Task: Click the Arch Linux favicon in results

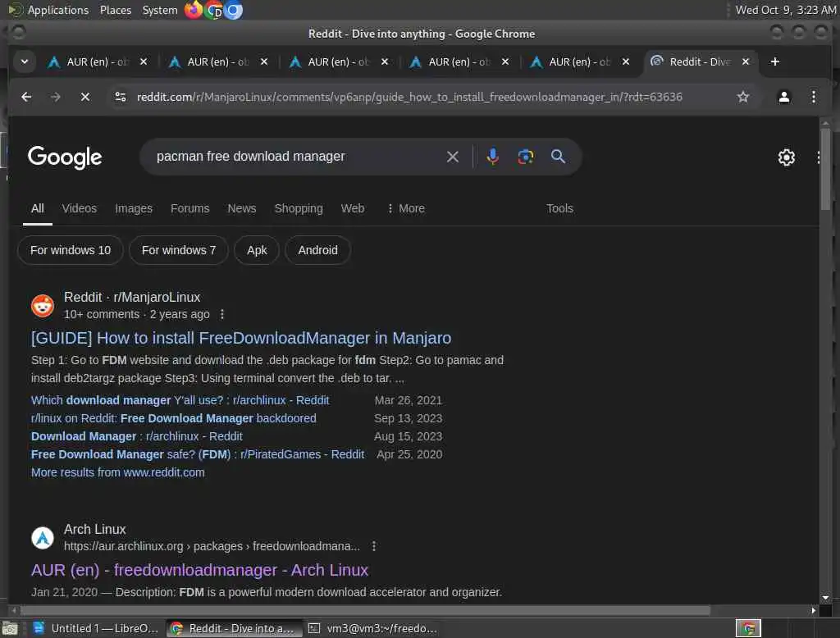Action: coord(43,538)
